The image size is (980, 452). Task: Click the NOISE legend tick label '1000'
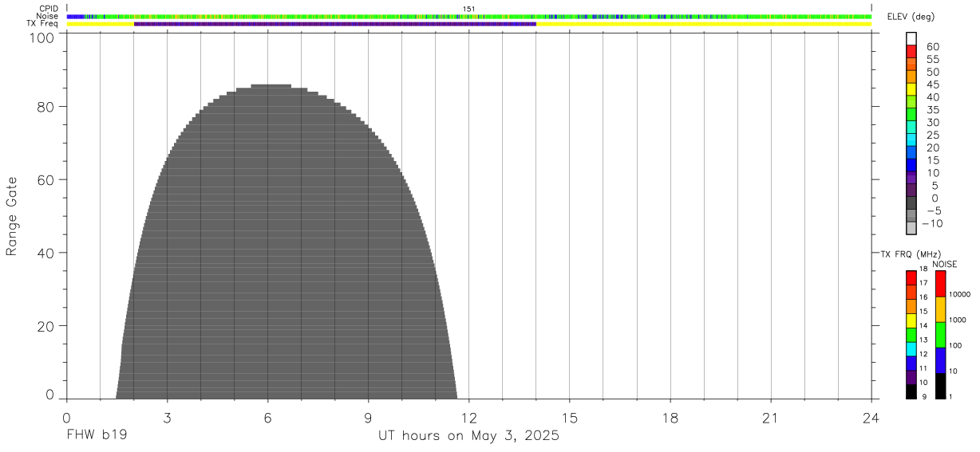click(957, 320)
